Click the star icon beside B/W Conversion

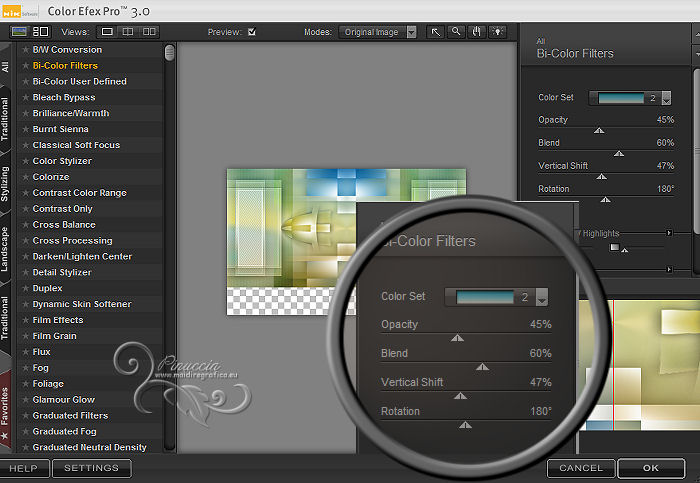[x=25, y=50]
